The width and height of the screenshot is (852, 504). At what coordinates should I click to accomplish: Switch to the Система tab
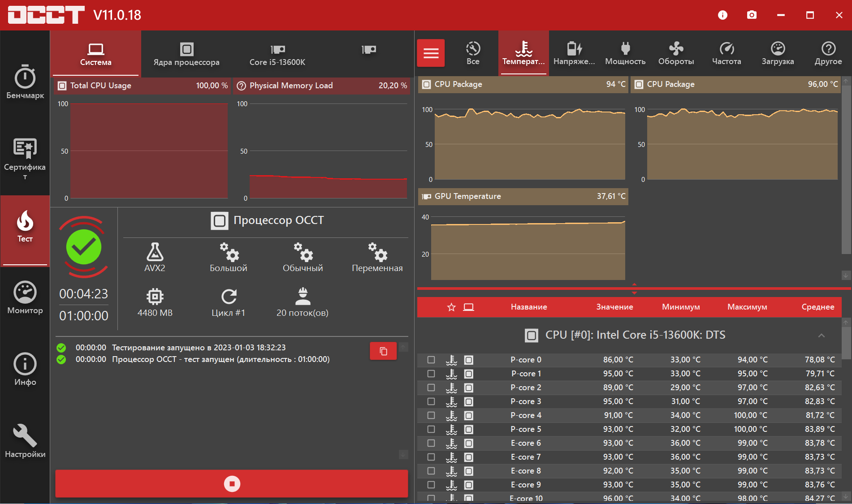pos(95,54)
